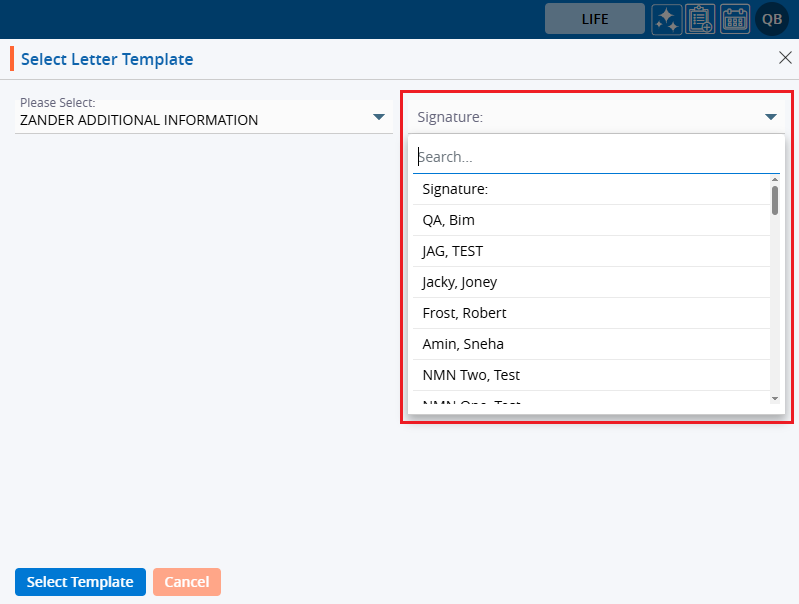The height and width of the screenshot is (604, 799).
Task: Click the signature Search input field
Action: click(596, 157)
